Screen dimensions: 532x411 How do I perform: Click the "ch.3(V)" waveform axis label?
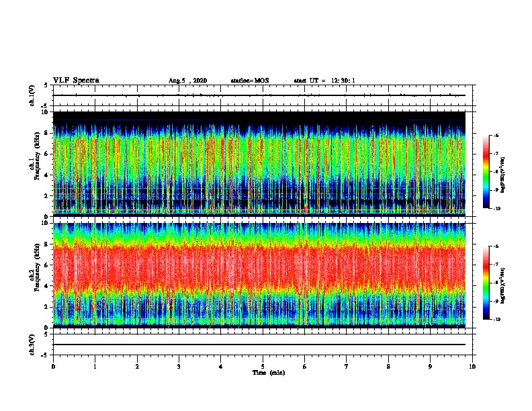click(x=32, y=345)
